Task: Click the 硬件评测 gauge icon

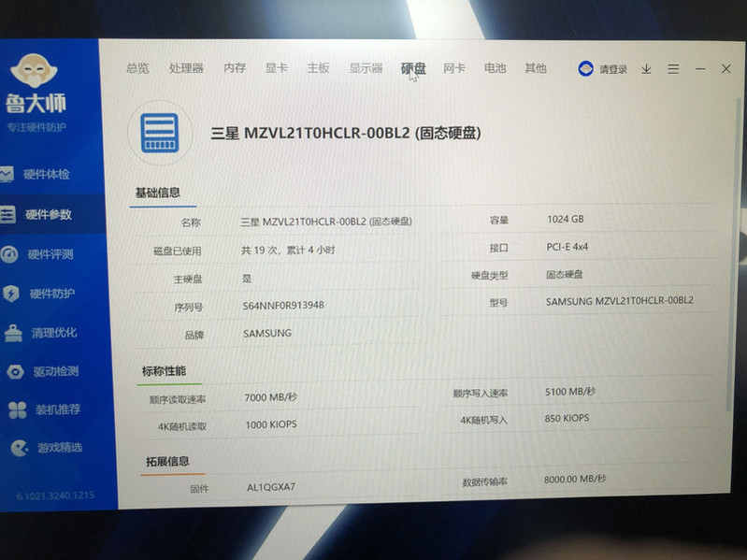Action: (x=9, y=254)
